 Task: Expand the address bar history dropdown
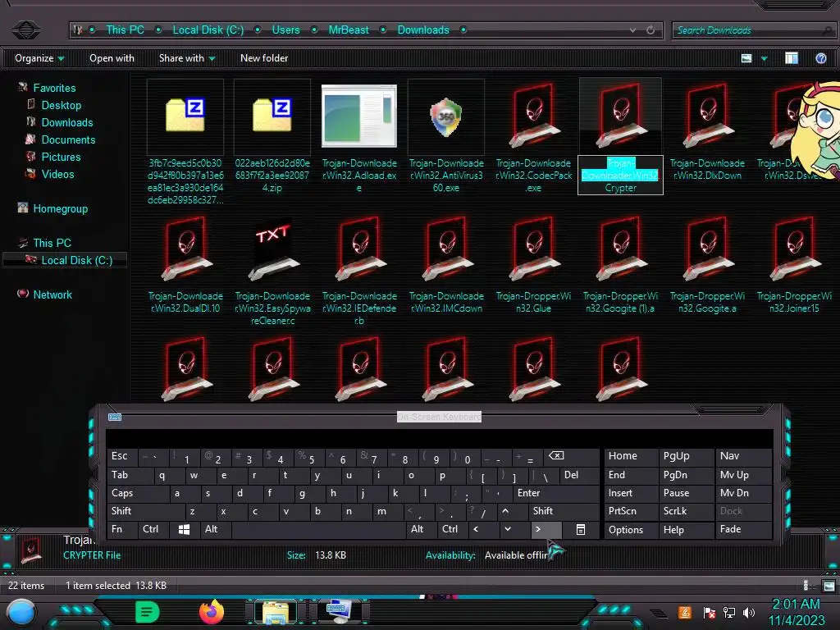tap(633, 30)
